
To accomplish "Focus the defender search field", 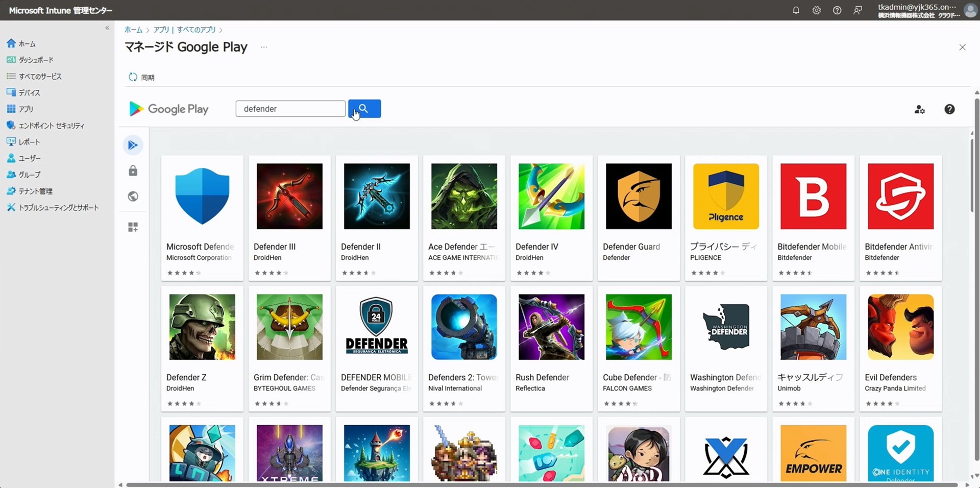I will (x=290, y=109).
